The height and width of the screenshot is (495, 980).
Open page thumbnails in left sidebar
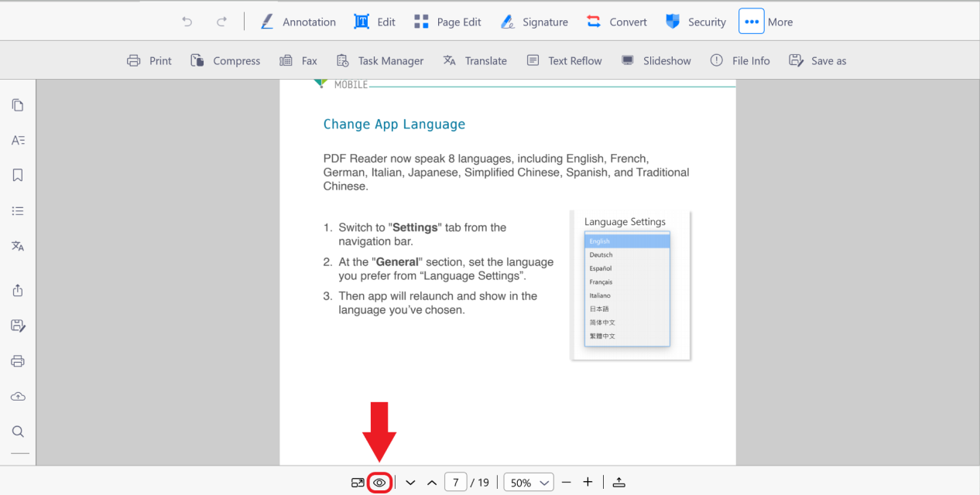(18, 105)
